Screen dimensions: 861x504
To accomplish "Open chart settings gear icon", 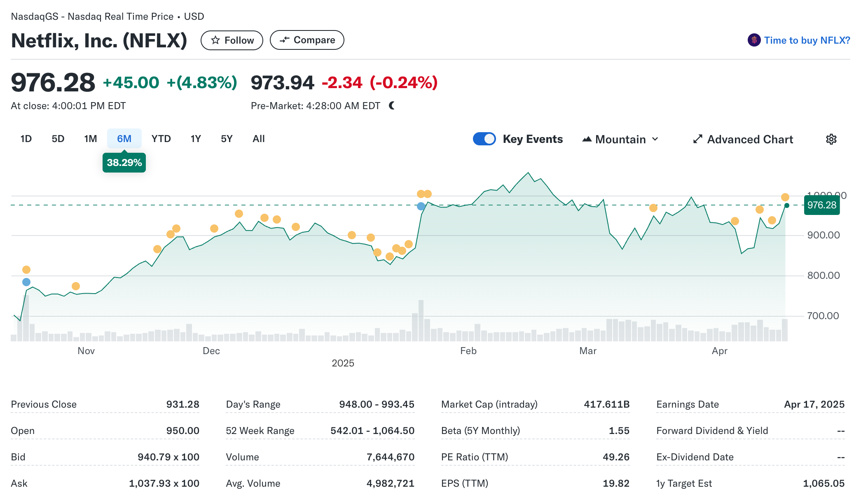I will [x=831, y=139].
